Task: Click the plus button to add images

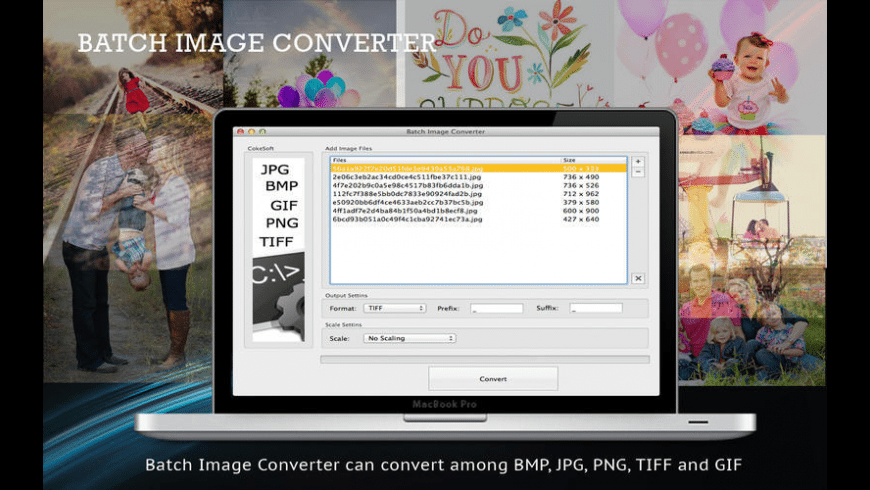Action: (638, 161)
